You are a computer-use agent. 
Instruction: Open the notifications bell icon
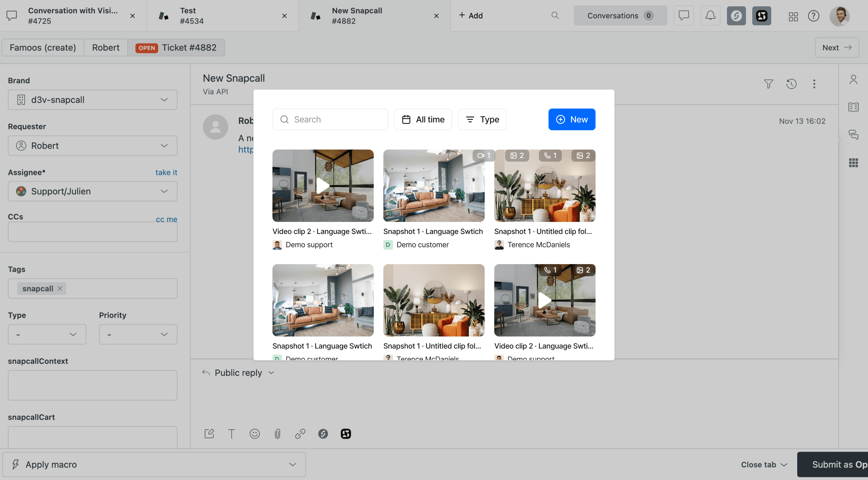pos(710,15)
